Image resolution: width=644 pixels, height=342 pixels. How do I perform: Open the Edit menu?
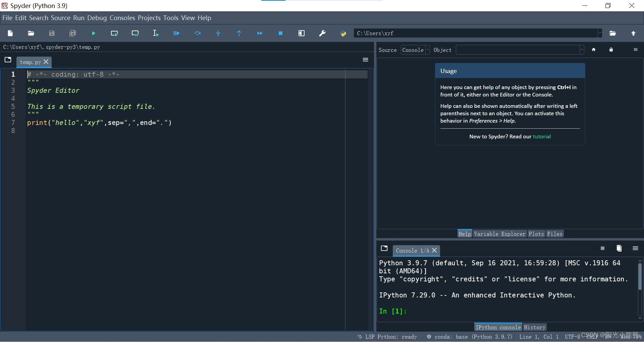[x=20, y=18]
